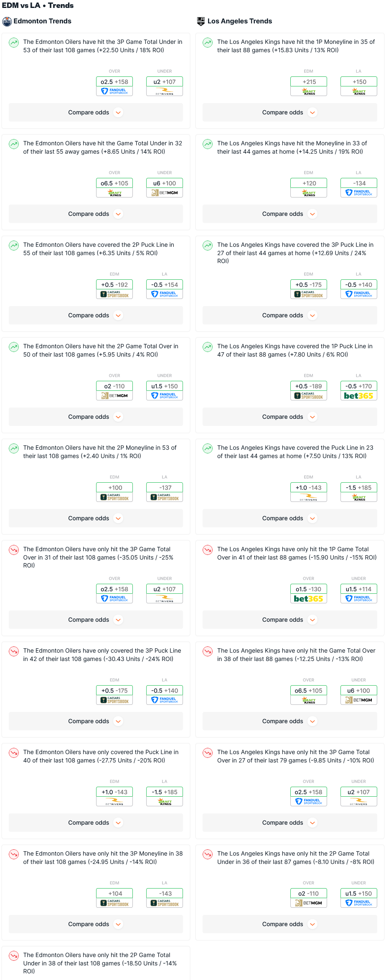
Task: Click green trend icon for 3P Game Total Under
Action: point(14,43)
